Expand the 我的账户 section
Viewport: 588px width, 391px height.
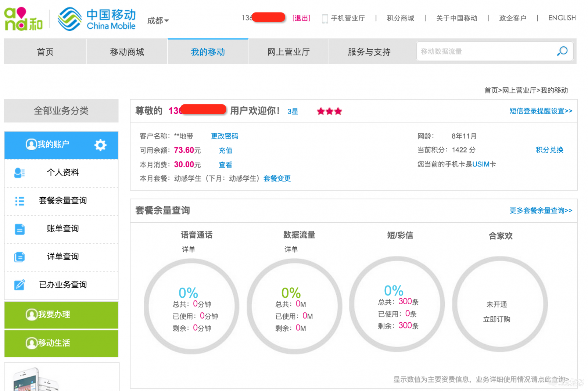[61, 145]
